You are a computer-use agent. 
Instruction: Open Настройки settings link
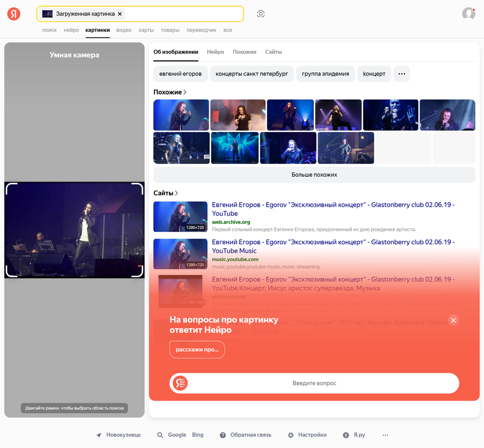[x=312, y=435]
